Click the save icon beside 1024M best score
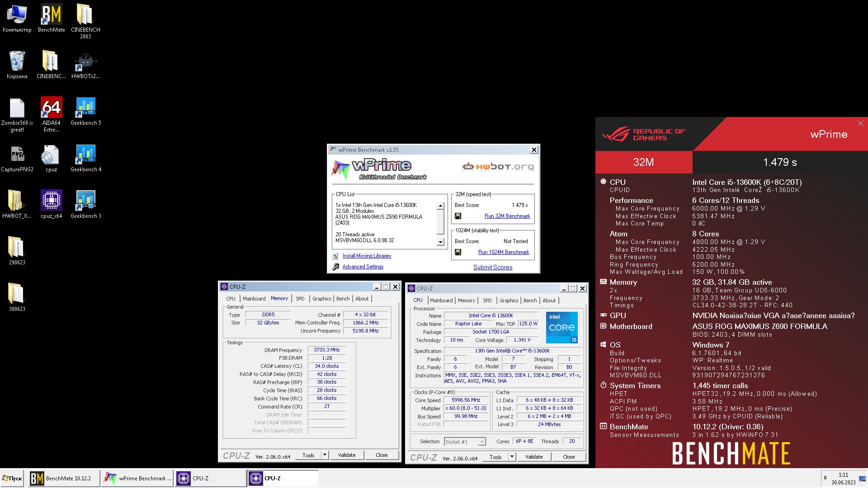 click(458, 252)
